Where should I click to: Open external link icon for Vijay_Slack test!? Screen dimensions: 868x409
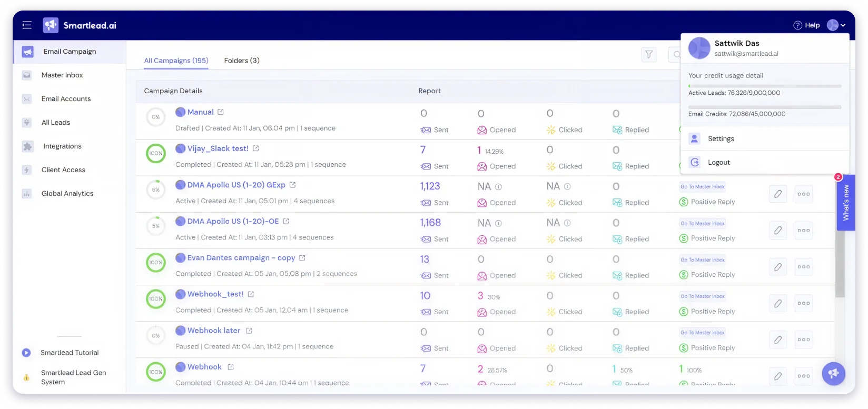[x=255, y=148]
